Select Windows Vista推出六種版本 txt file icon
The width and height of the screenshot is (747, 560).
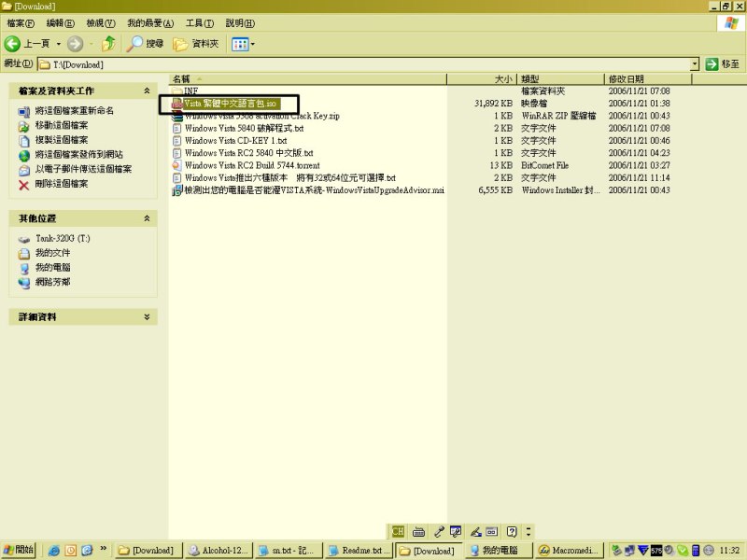pos(177,177)
